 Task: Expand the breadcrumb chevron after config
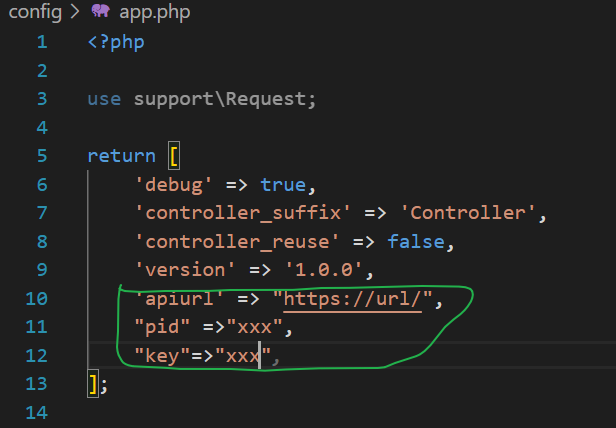pyautogui.click(x=75, y=12)
